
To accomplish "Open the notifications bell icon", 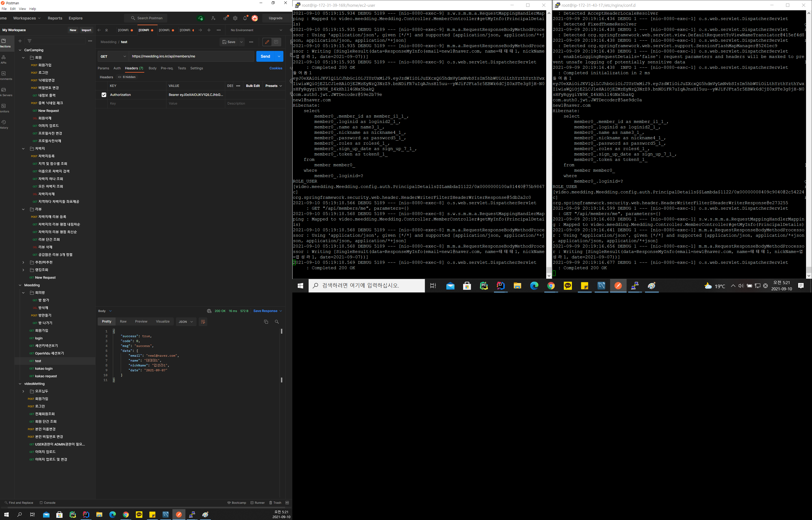I will 245,18.
